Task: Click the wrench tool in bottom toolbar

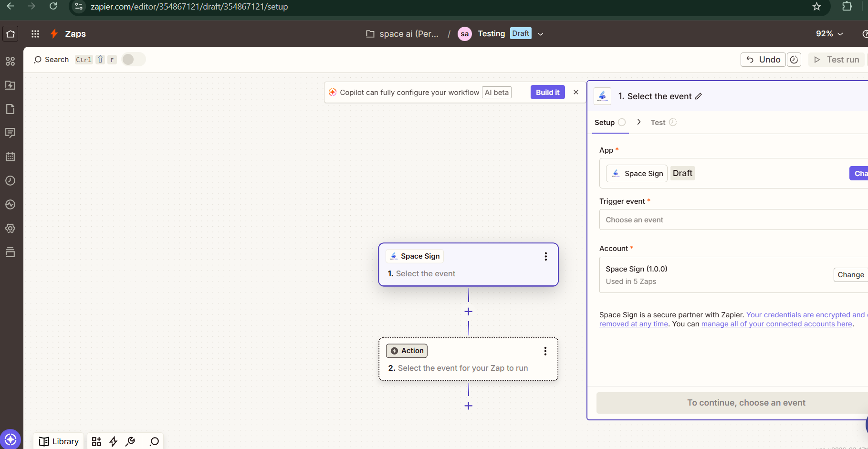Action: 130,441
